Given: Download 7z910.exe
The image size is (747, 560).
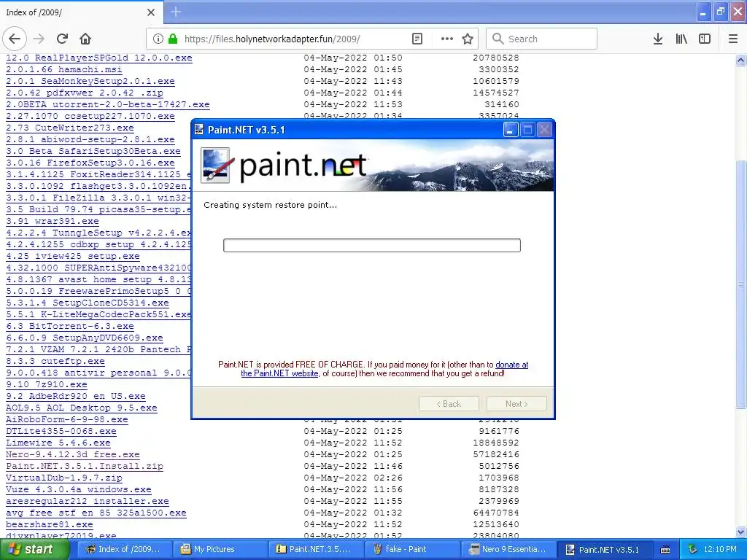Looking at the screenshot, I should [46, 385].
